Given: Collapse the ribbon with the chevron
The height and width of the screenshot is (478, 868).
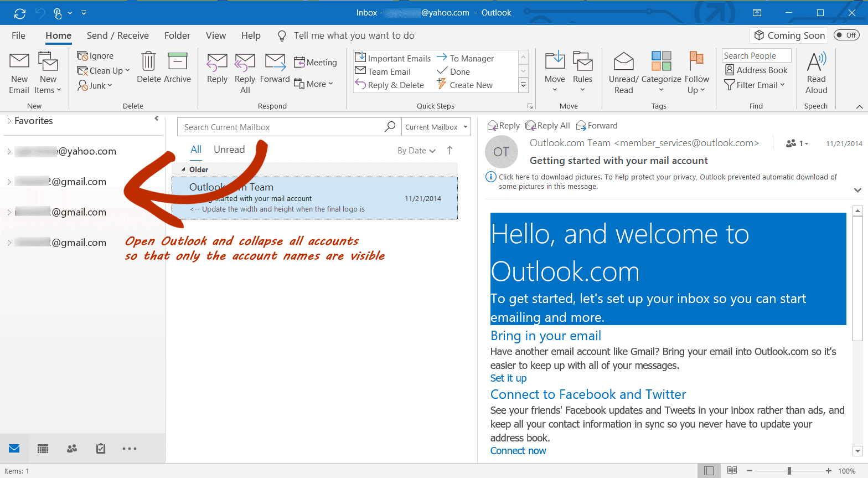Looking at the screenshot, I should [x=859, y=106].
